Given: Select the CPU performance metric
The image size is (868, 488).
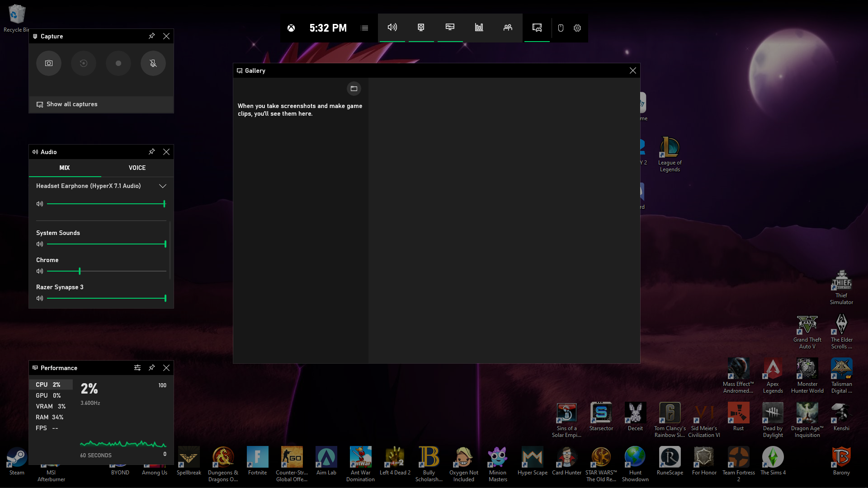Looking at the screenshot, I should click(51, 385).
